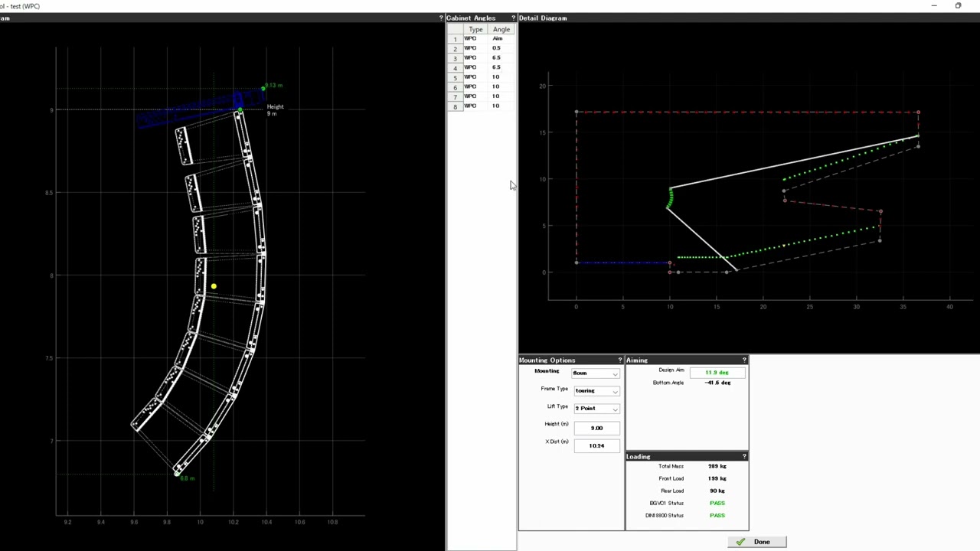Click the WPC type cell in row 1
Viewport: 980px width, 551px height.
click(471, 39)
